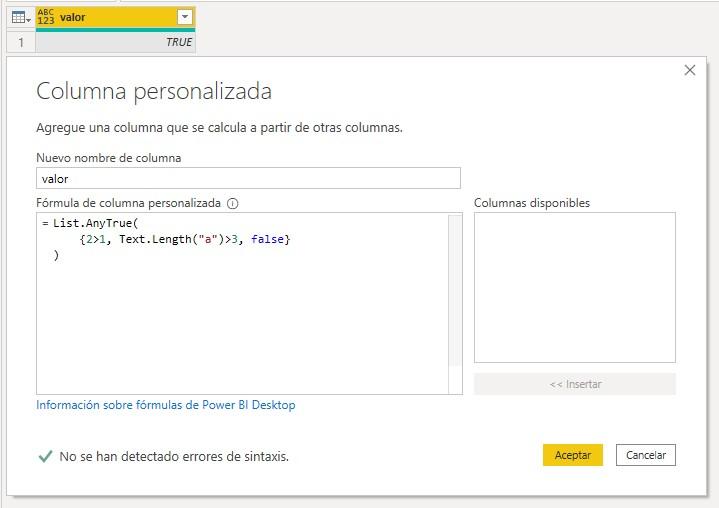Click the formula info icon
This screenshot has height=508, width=719.
click(233, 203)
